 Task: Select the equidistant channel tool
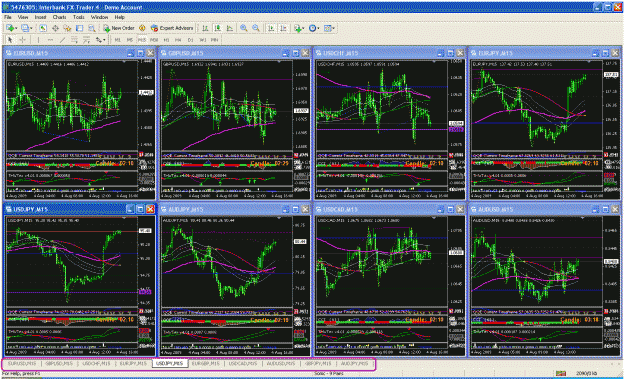pyautogui.click(x=75, y=40)
